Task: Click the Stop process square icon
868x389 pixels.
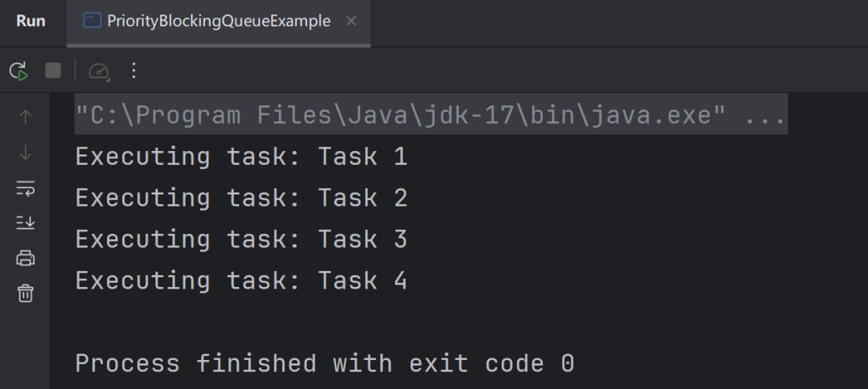Action: (53, 70)
